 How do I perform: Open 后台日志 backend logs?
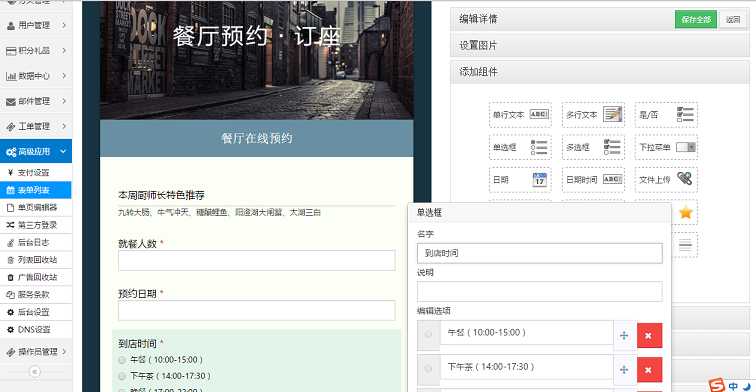[x=36, y=242]
